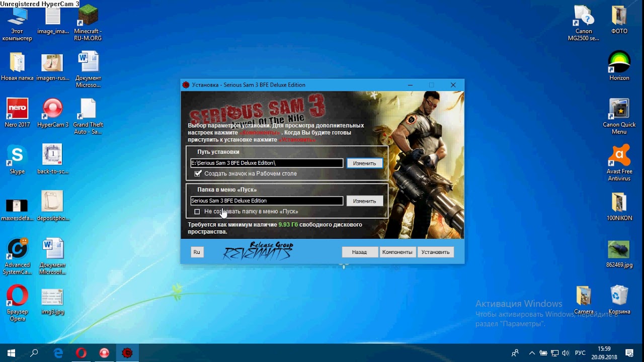The image size is (644, 362).
Task: Check Не создавать папку в меню «Пуск»
Action: (197, 212)
